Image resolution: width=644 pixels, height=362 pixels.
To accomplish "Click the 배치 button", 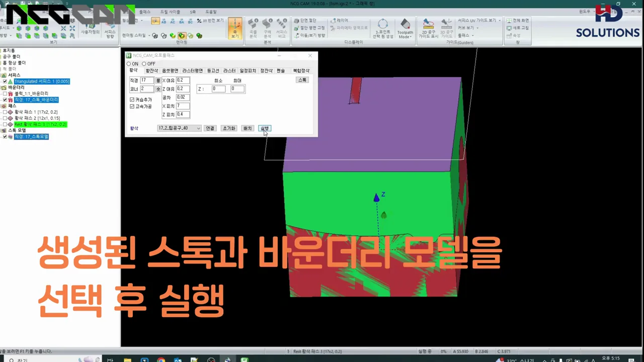I will click(x=248, y=128).
